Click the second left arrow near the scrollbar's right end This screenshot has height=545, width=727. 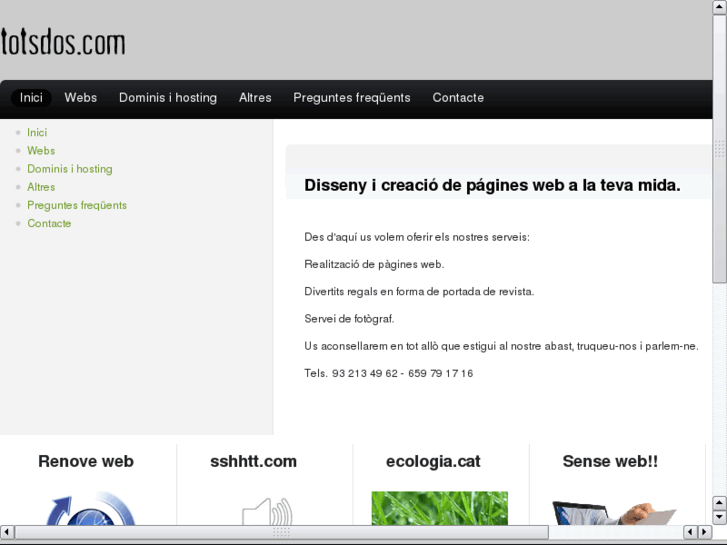pyautogui.click(x=690, y=532)
